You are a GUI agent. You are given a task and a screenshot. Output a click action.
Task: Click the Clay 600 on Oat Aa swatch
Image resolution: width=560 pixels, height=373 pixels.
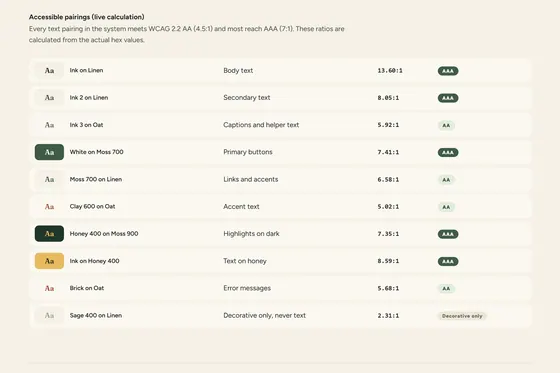point(49,207)
